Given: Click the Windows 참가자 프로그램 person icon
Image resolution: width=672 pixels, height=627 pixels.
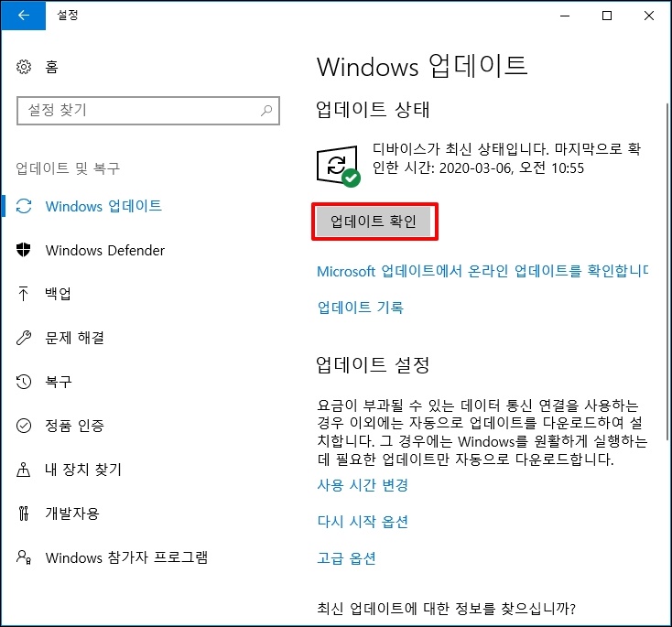Looking at the screenshot, I should 24,557.
